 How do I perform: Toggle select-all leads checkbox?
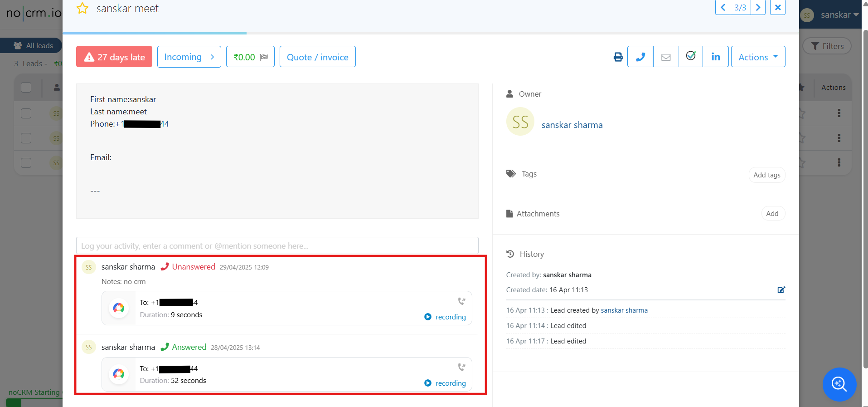[x=26, y=87]
